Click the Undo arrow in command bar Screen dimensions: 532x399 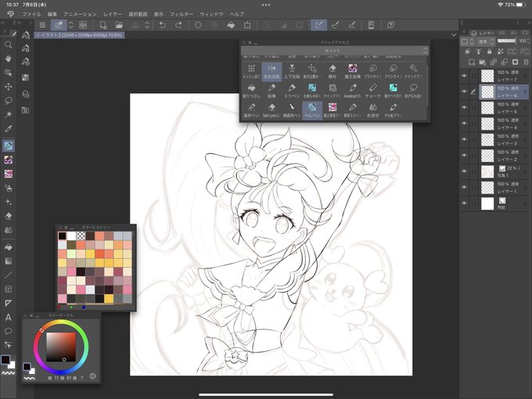[163, 25]
